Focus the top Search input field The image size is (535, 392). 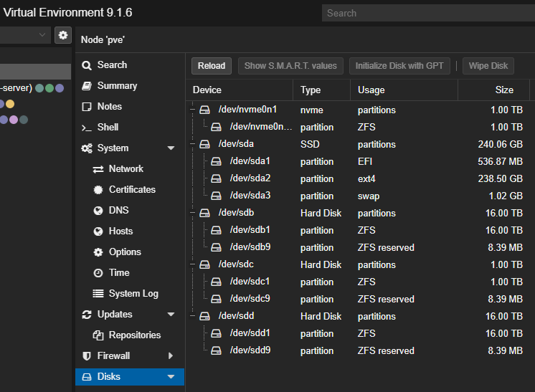tap(429, 13)
